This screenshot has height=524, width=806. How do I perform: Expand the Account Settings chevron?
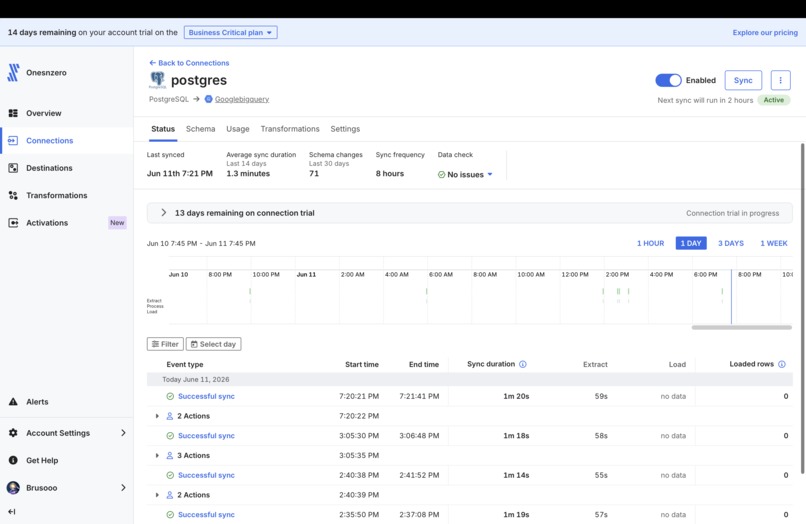(x=123, y=433)
